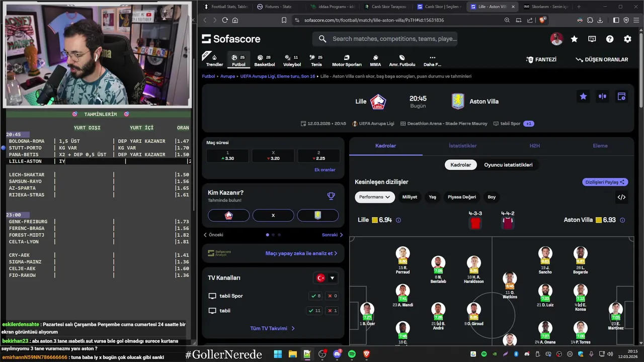Viewport: 644px width, 362px height.
Task: Open the help question mark icon
Action: pyautogui.click(x=610, y=39)
